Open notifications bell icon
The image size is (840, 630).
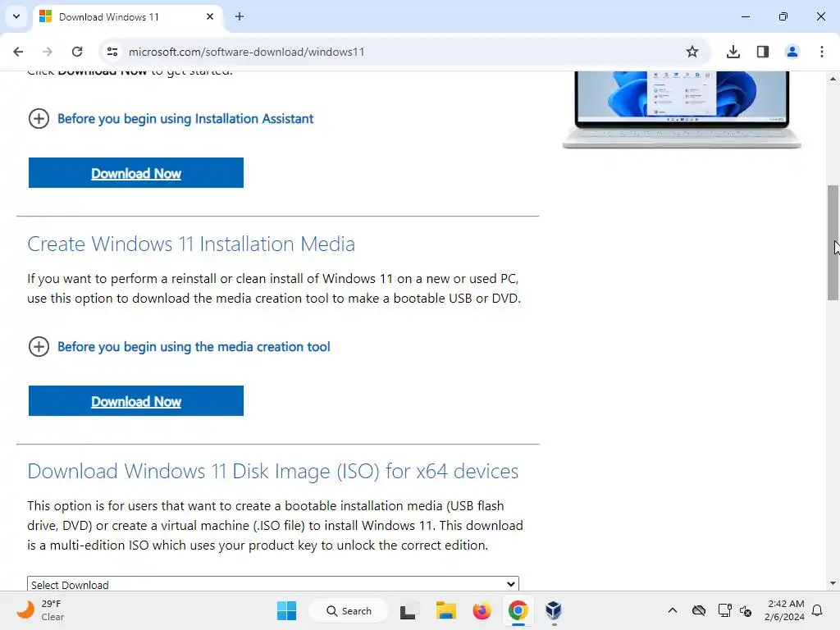(x=818, y=610)
